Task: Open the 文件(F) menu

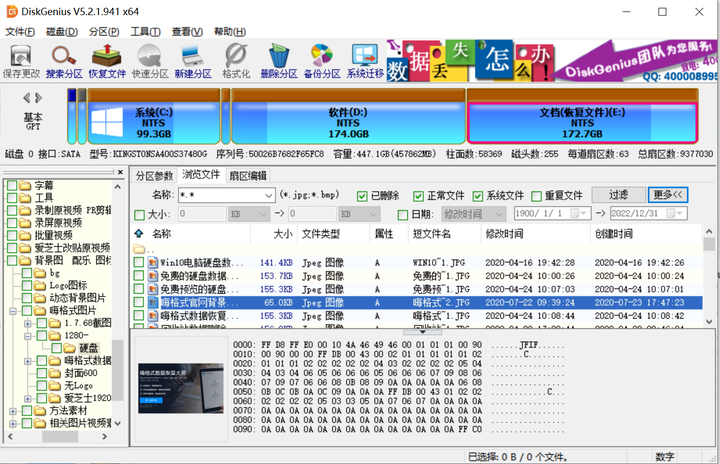Action: [x=20, y=32]
